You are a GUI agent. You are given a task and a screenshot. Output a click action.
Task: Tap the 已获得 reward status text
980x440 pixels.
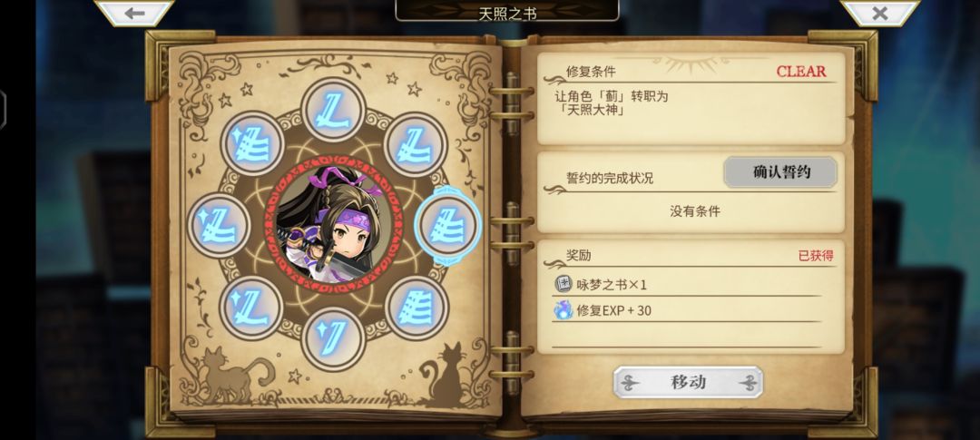click(816, 256)
